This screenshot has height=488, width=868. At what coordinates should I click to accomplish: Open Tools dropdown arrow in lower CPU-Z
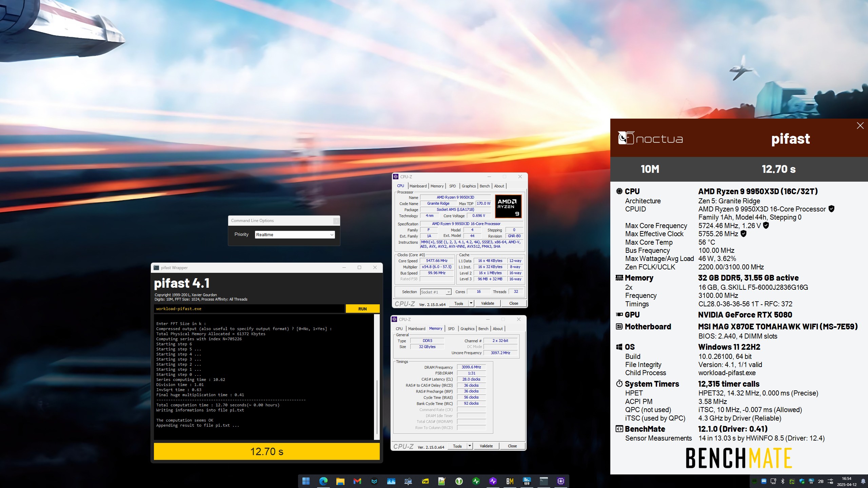pyautogui.click(x=470, y=446)
